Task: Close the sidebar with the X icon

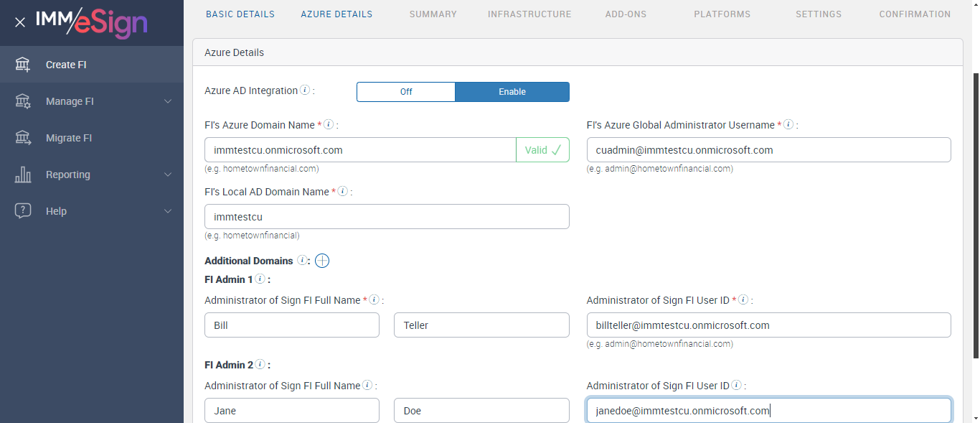Action: (x=20, y=22)
